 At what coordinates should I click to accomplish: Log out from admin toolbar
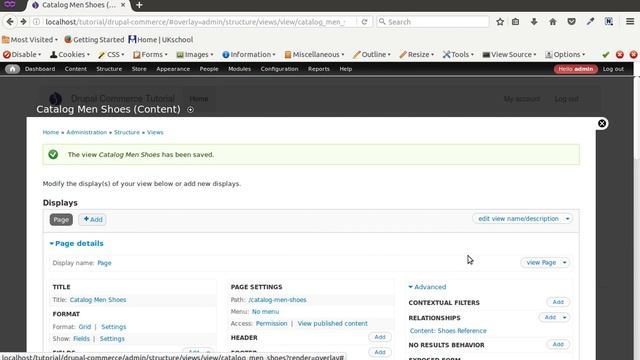[613, 69]
